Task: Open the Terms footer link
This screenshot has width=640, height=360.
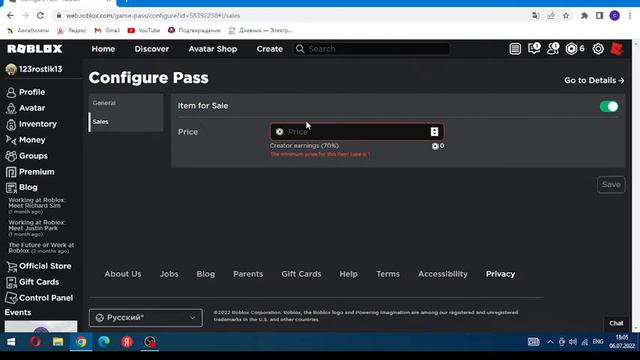Action: 388,274
